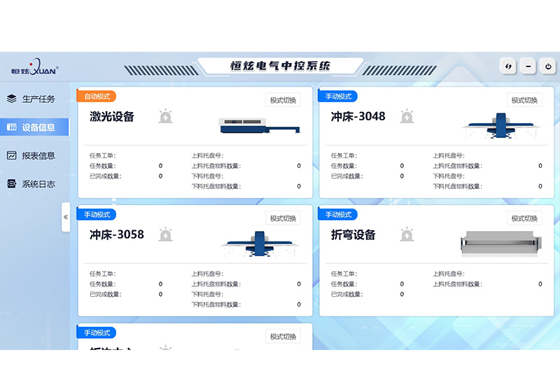
Task: Click the 恒炫电气中控系统 header title
Action: coord(281,66)
